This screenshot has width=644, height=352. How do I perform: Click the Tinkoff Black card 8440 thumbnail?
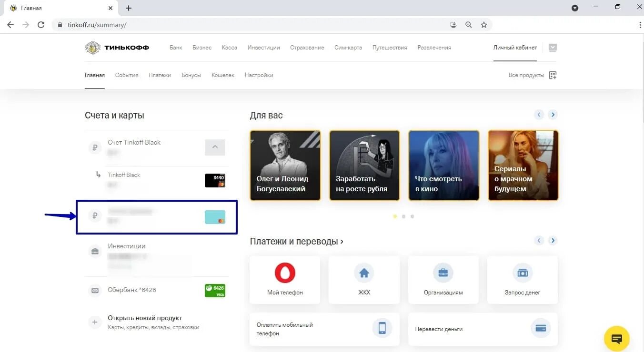[x=215, y=181]
